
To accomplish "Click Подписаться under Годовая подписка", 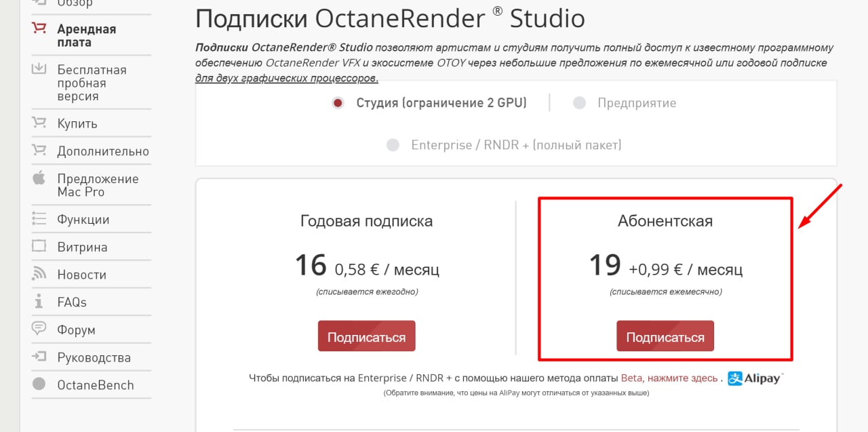I will (366, 336).
